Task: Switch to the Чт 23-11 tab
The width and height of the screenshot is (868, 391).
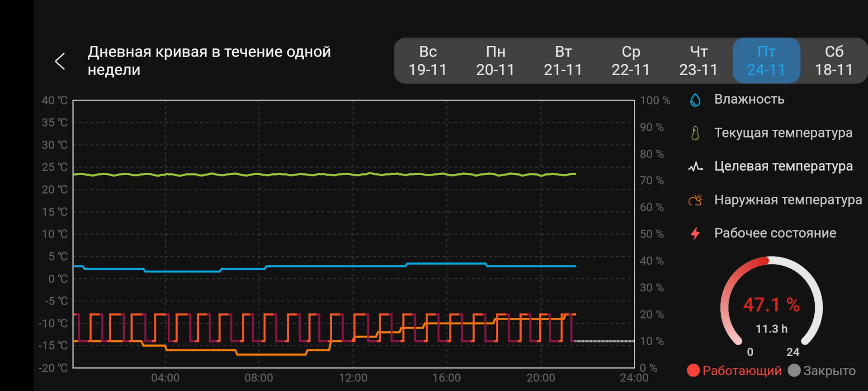Action: click(x=698, y=61)
